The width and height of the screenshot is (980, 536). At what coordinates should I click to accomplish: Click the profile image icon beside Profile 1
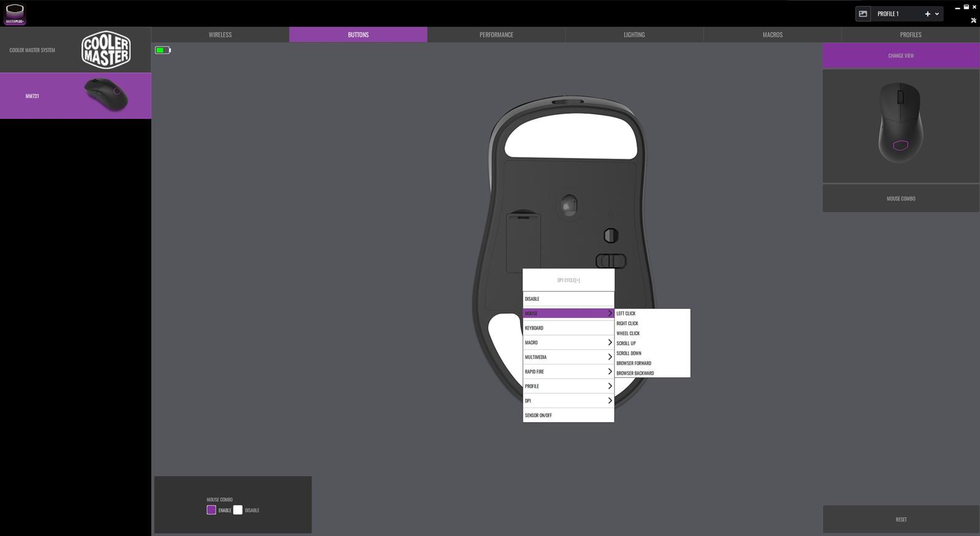pos(863,13)
